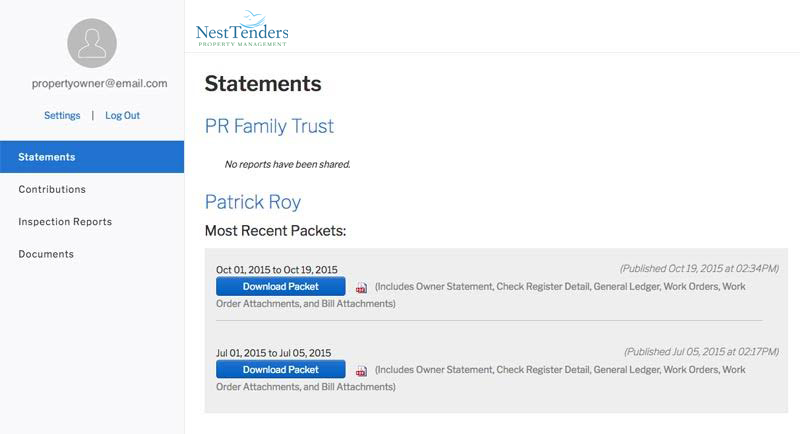The width and height of the screenshot is (800, 434).
Task: Navigate to Documents in the sidebar
Action: pos(46,254)
